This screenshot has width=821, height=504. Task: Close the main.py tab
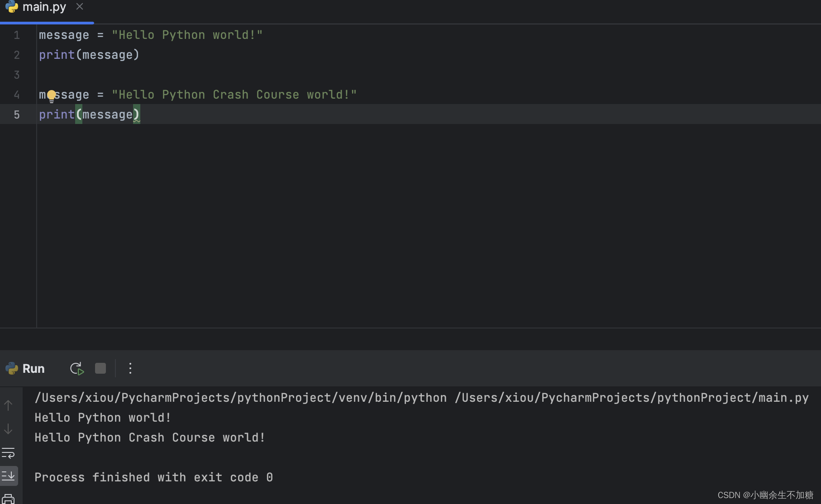coord(80,7)
